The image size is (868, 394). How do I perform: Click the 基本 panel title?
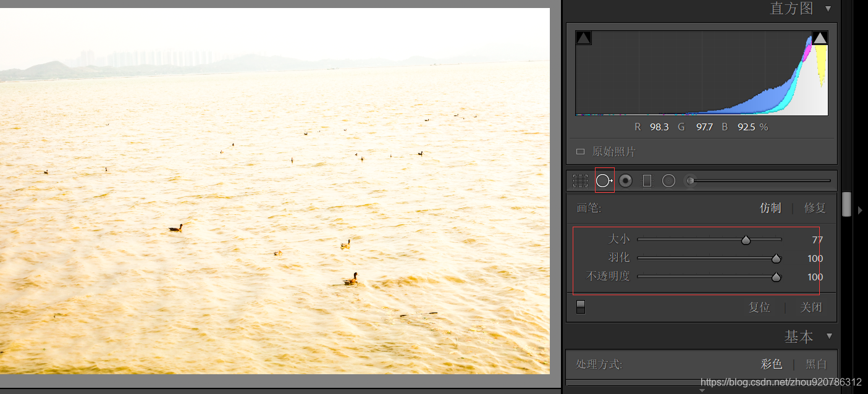[799, 337]
